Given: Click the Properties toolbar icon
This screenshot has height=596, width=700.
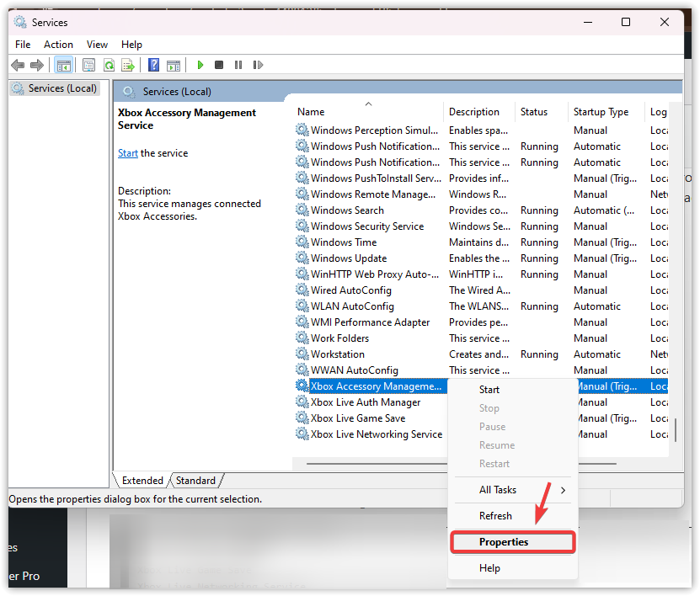Looking at the screenshot, I should pyautogui.click(x=88, y=65).
